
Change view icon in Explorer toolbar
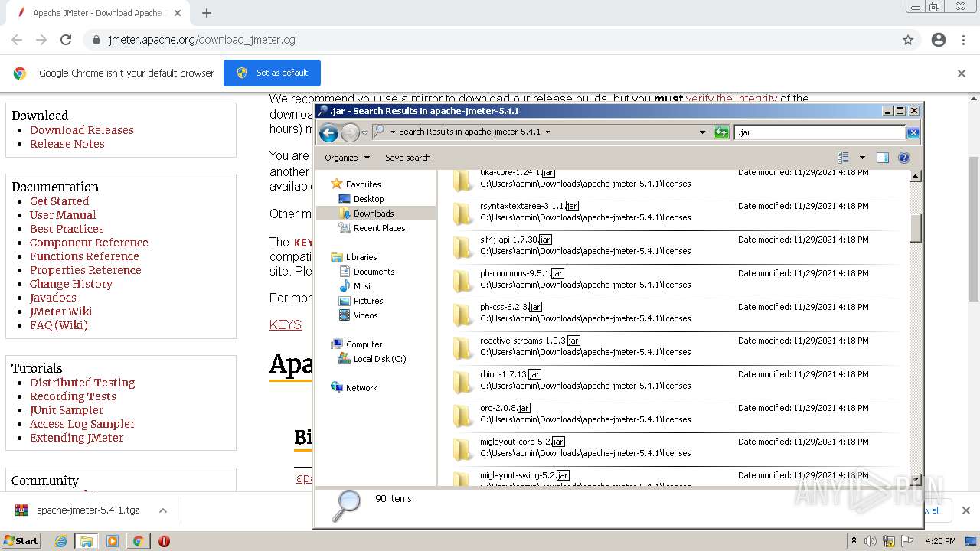pyautogui.click(x=843, y=158)
